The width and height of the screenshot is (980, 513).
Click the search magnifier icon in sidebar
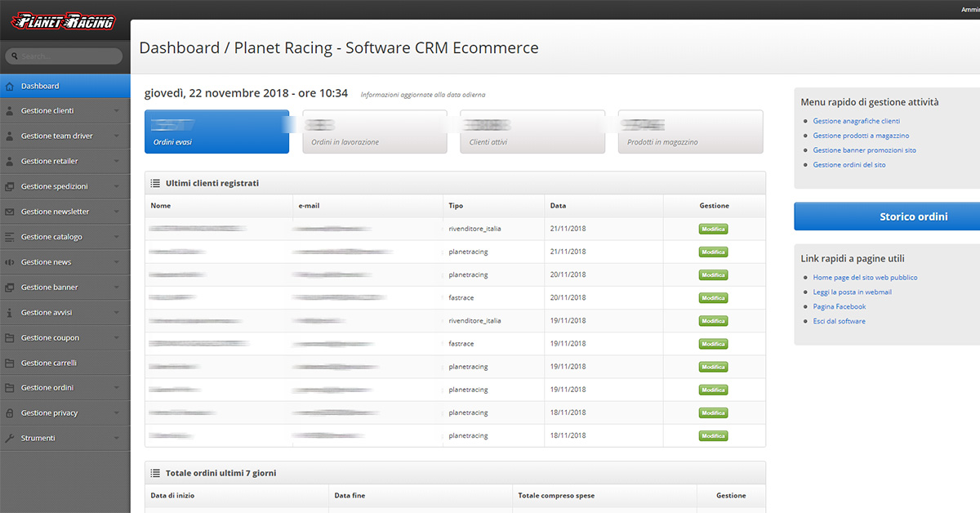[15, 56]
